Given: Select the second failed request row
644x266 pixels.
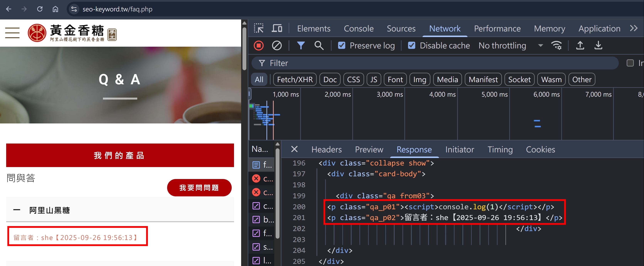Looking at the screenshot, I should tap(262, 192).
